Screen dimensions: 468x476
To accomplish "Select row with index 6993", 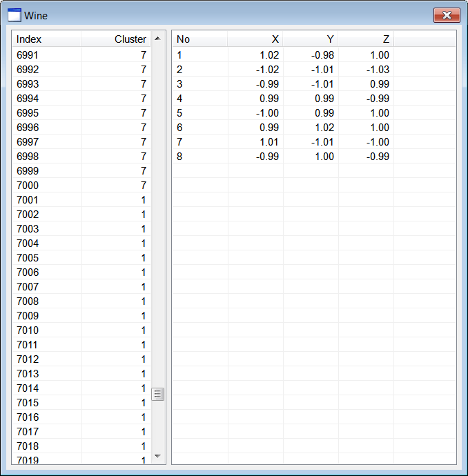I will [81, 83].
